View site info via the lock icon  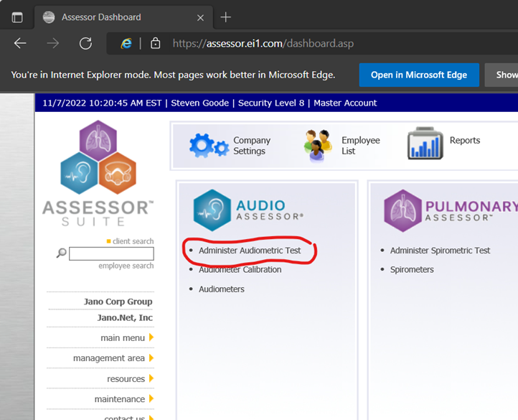[x=155, y=43]
